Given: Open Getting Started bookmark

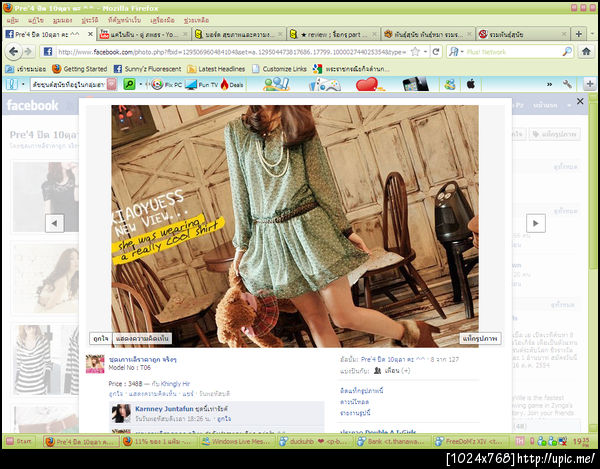Looking at the screenshot, I should point(80,69).
